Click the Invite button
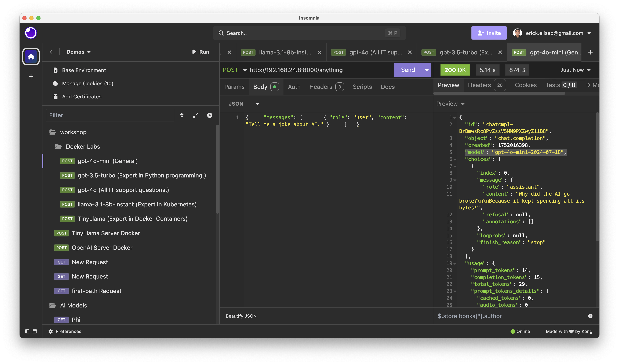This screenshot has width=619, height=364. [489, 33]
